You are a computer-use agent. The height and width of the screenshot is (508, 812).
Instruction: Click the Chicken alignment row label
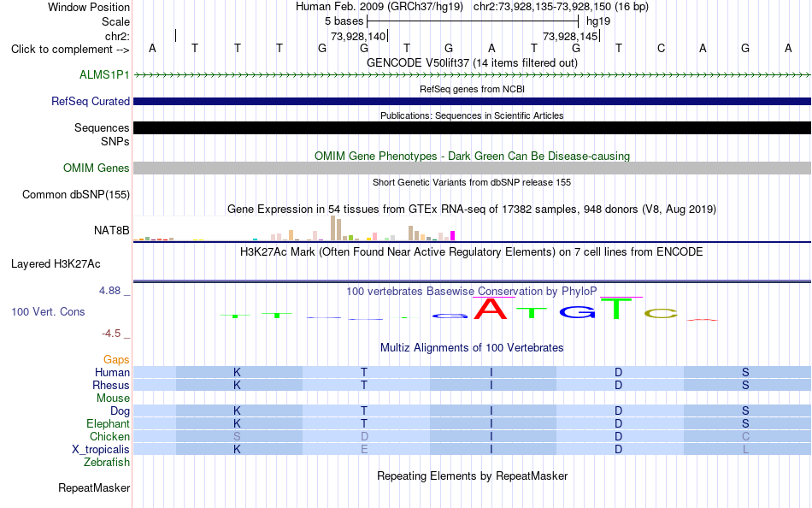[109, 436]
